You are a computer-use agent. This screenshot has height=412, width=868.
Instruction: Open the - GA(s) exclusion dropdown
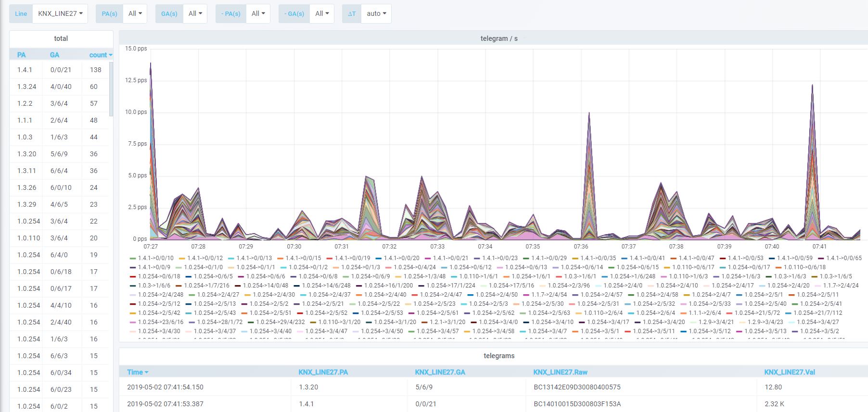click(322, 13)
